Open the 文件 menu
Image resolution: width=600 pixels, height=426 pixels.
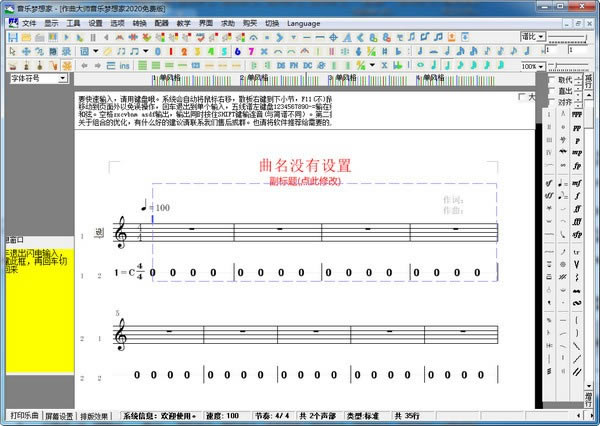pyautogui.click(x=29, y=21)
